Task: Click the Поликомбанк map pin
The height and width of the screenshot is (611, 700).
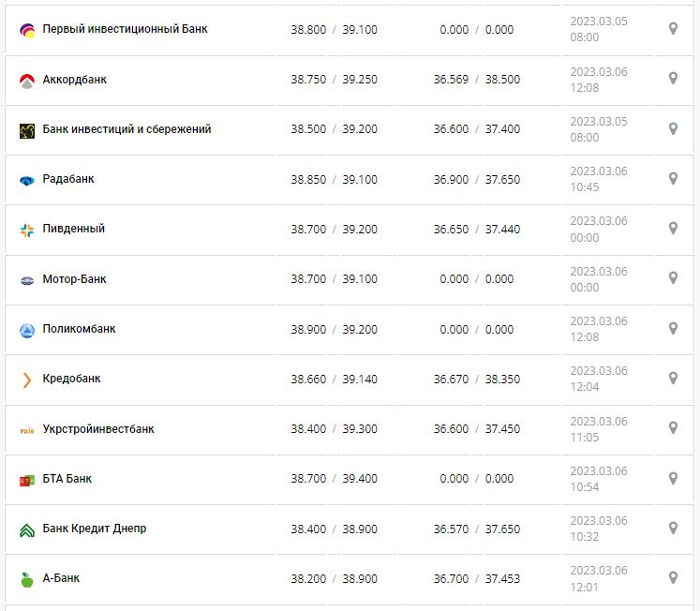Action: click(673, 328)
